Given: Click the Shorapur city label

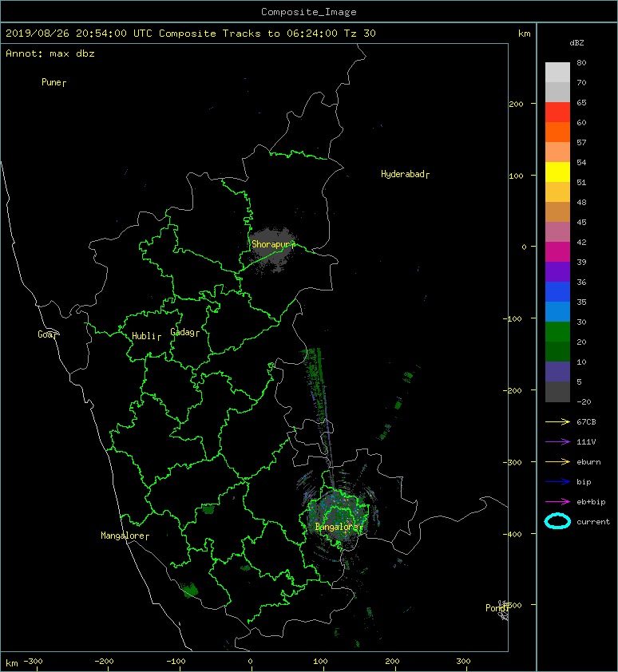Looking at the screenshot, I should pyautogui.click(x=272, y=244).
